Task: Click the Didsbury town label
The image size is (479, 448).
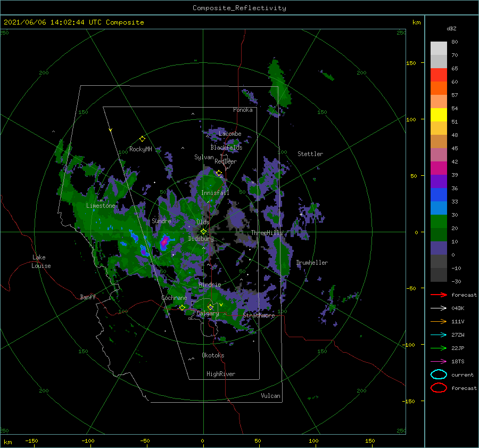Action: pyautogui.click(x=201, y=239)
